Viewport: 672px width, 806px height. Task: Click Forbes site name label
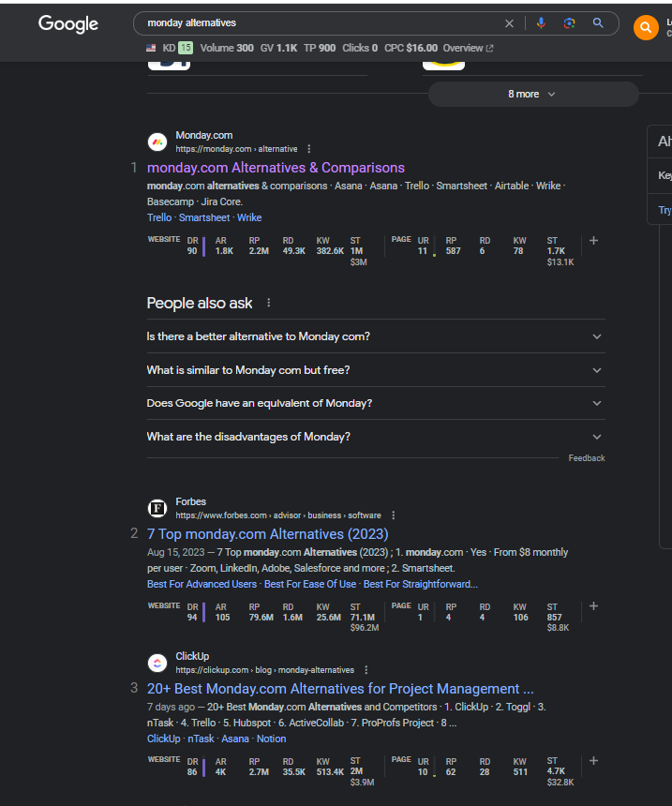191,501
